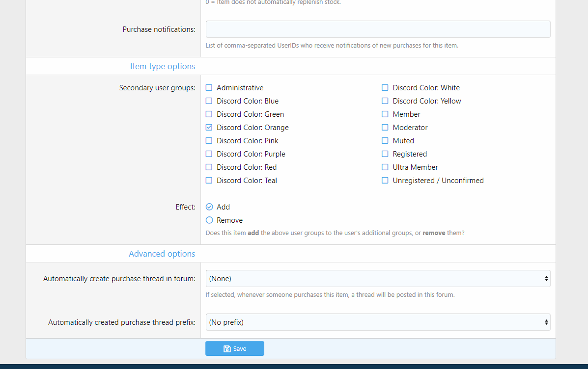Open the purchase thread forum dropdown
The height and width of the screenshot is (369, 588).
point(378,278)
